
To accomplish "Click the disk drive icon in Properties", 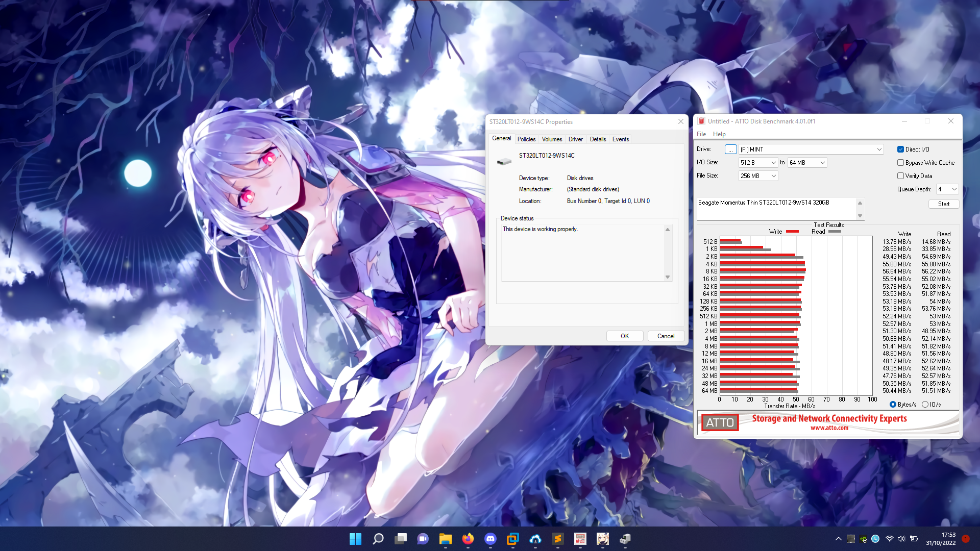I will click(x=504, y=161).
